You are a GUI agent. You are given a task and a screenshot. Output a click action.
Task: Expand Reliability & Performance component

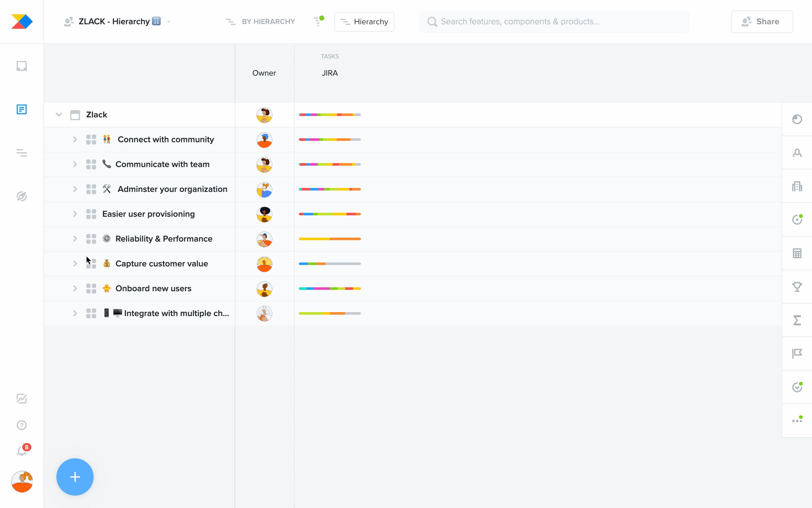point(75,239)
